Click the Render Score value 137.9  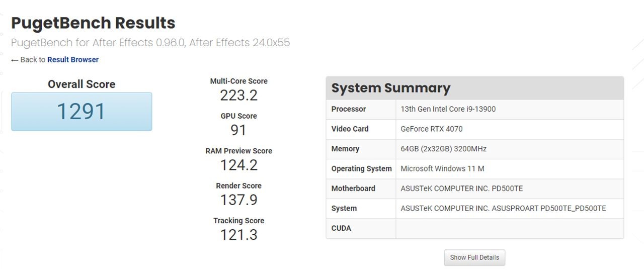coord(238,200)
